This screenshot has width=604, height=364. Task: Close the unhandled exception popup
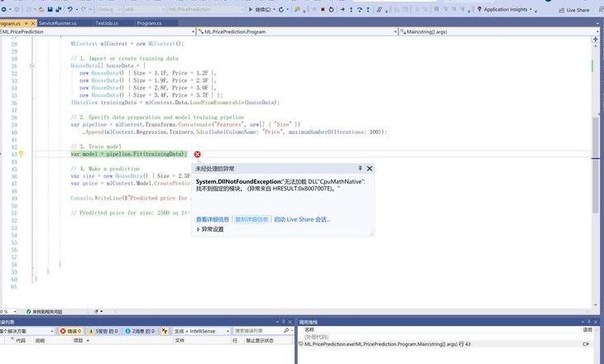click(369, 168)
